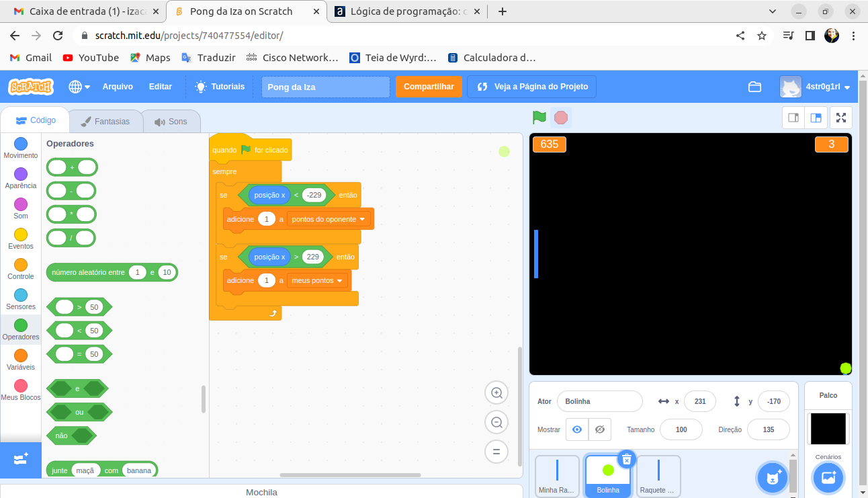868x498 pixels.
Task: Click the quando bandeira for clicado block
Action: point(251,149)
